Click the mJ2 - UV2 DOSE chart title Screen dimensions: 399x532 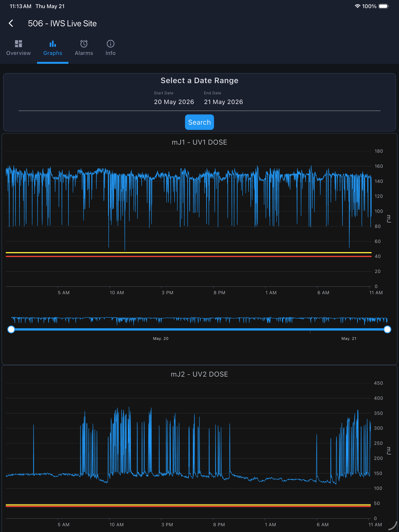click(199, 374)
